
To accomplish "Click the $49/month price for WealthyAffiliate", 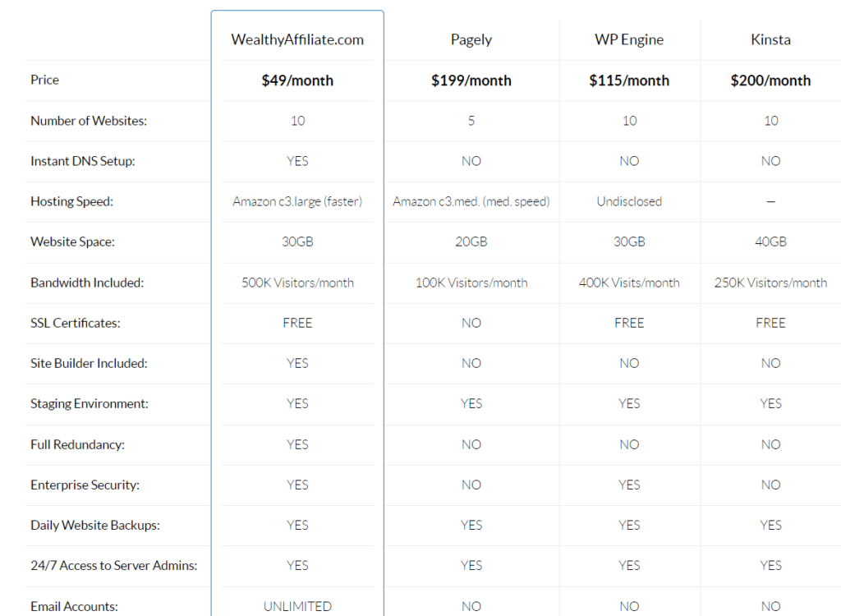I will [297, 80].
